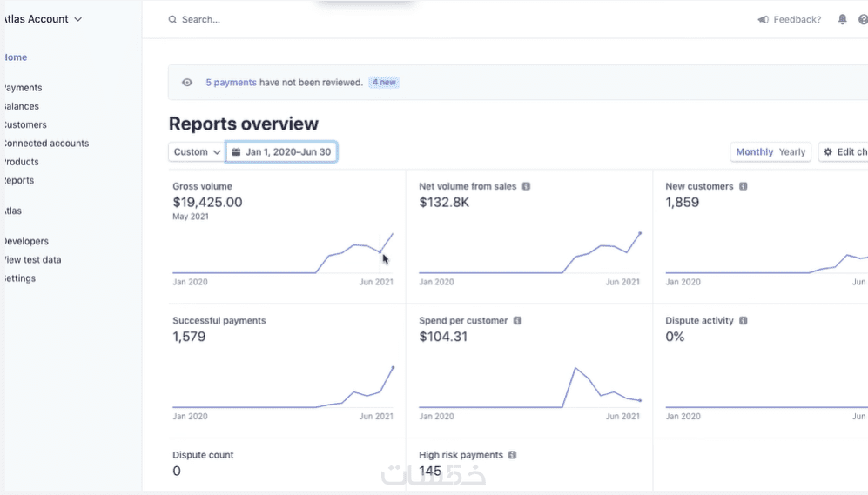Switch the chart view to Yearly

coord(791,152)
